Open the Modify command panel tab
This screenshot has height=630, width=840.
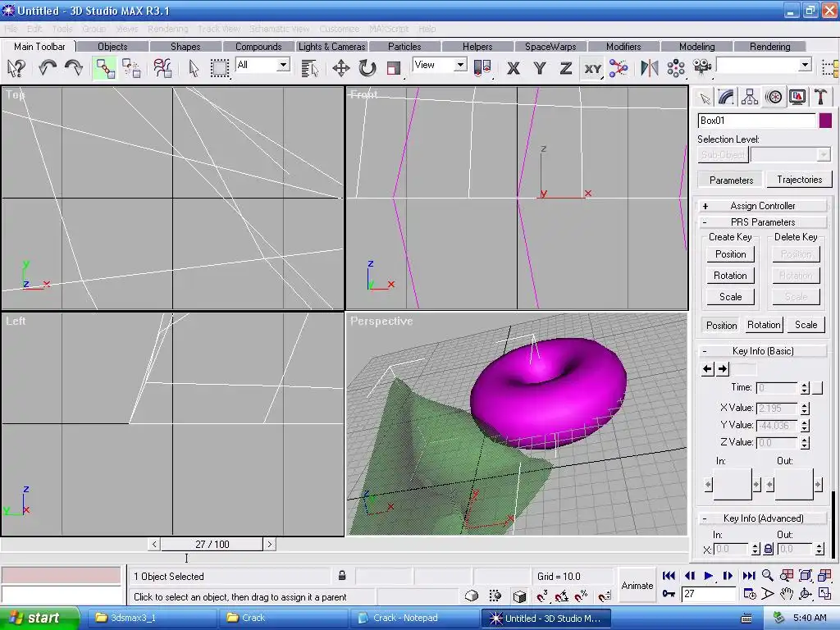point(726,98)
